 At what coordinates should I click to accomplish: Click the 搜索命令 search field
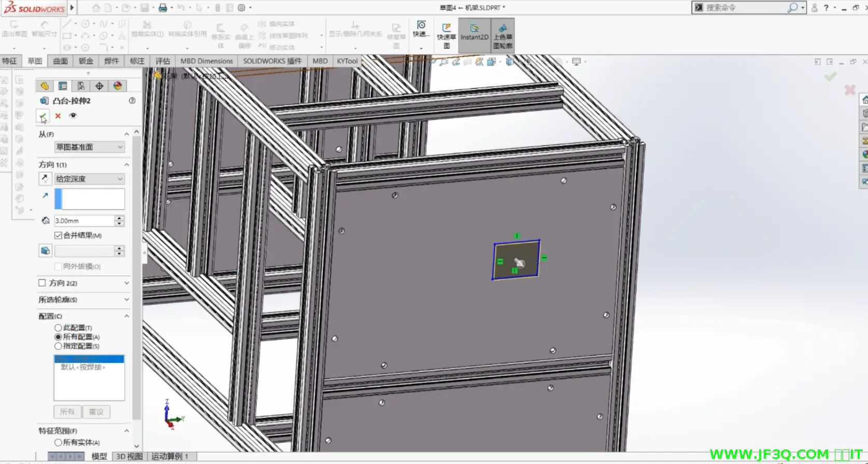point(745,8)
